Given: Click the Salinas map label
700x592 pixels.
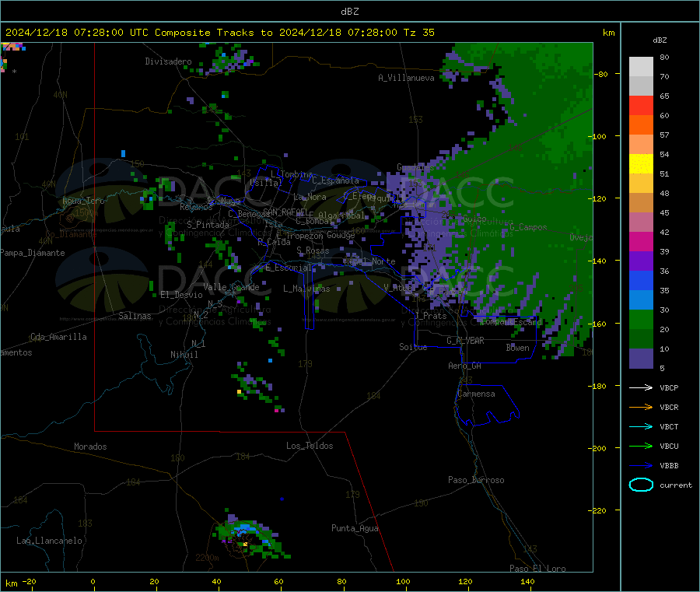Looking at the screenshot, I should coord(135,316).
